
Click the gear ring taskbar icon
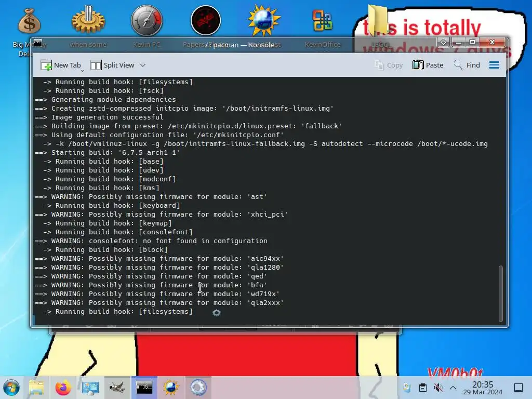pyautogui.click(x=198, y=388)
